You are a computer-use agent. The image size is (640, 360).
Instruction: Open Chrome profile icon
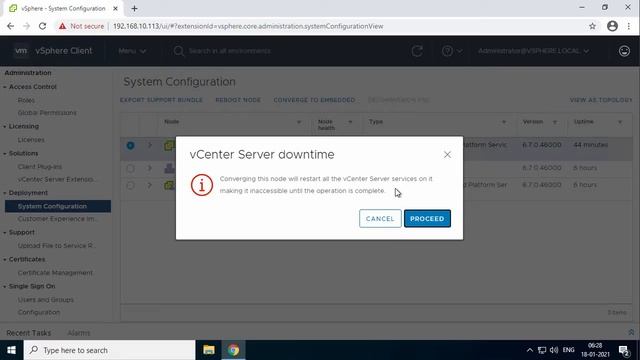pos(612,26)
